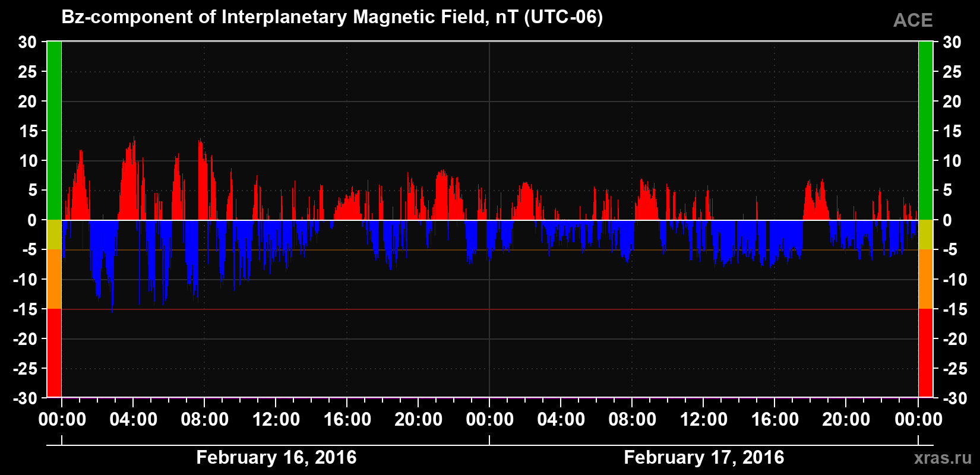Open the xras.ru source label
Viewport: 980px width, 475px height.
coord(943,458)
